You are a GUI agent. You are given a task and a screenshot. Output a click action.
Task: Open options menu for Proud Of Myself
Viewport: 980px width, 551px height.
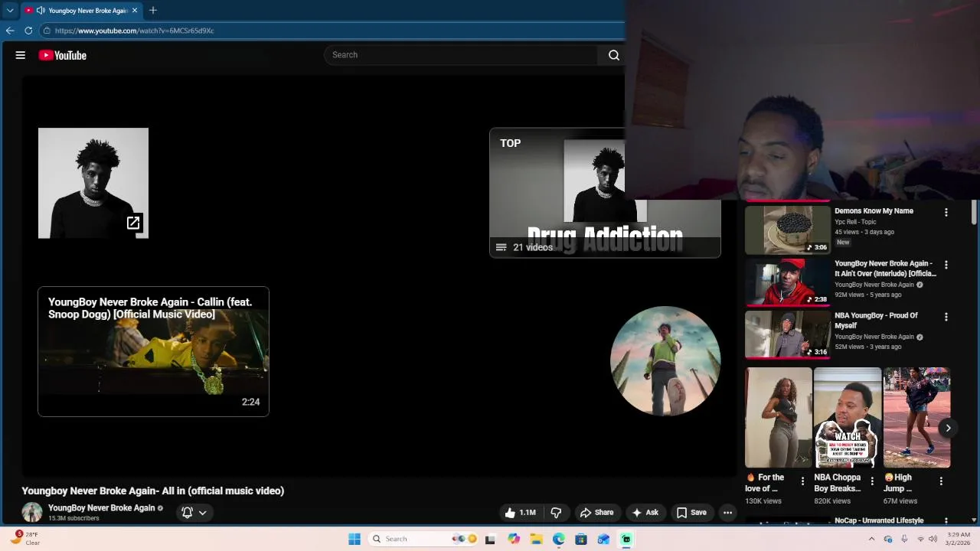[x=946, y=317]
